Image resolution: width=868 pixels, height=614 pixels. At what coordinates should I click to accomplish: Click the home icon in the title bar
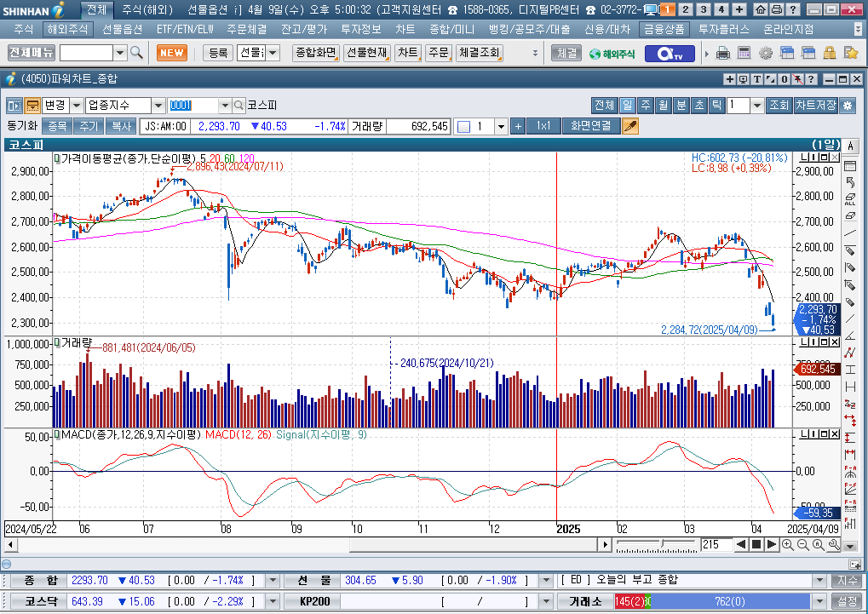[x=761, y=9]
